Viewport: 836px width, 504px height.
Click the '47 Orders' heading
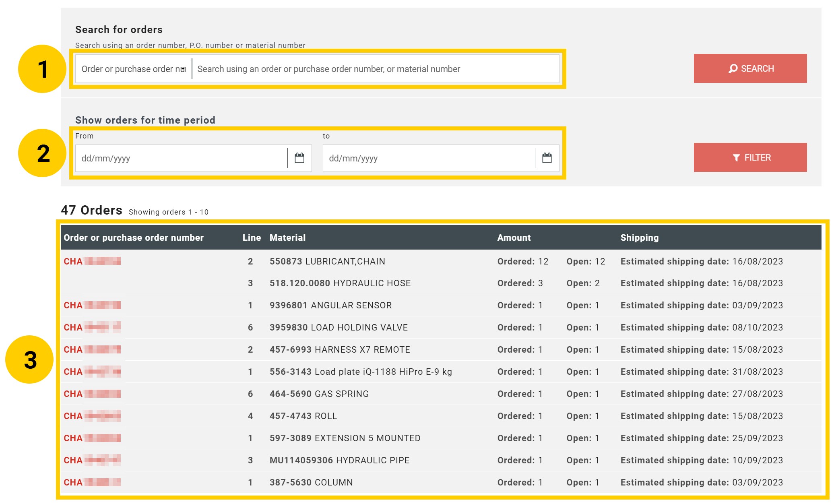pyautogui.click(x=91, y=210)
